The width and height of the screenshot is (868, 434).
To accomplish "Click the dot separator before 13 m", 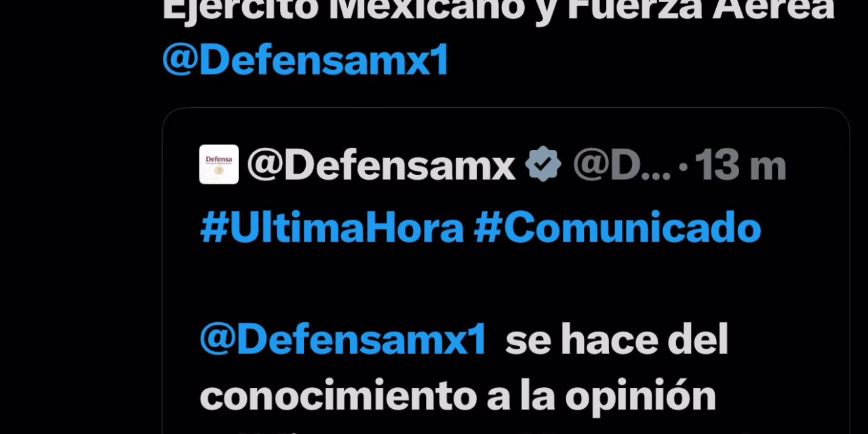I will [x=683, y=167].
